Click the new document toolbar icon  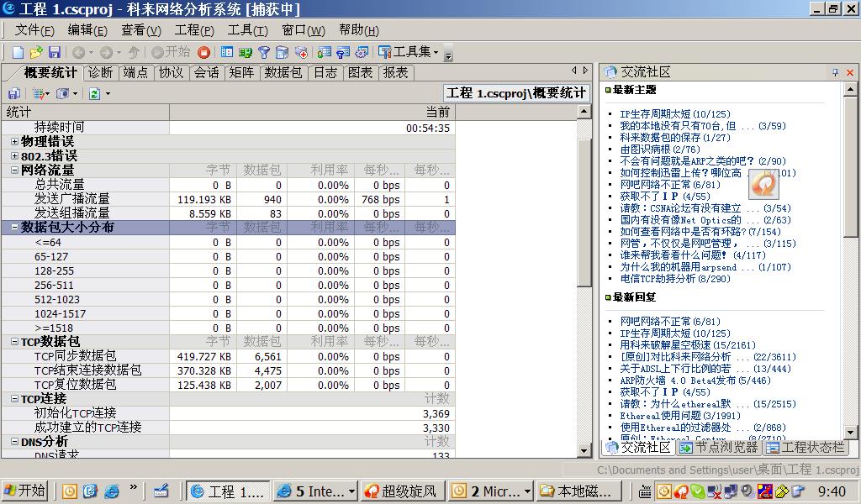18,52
